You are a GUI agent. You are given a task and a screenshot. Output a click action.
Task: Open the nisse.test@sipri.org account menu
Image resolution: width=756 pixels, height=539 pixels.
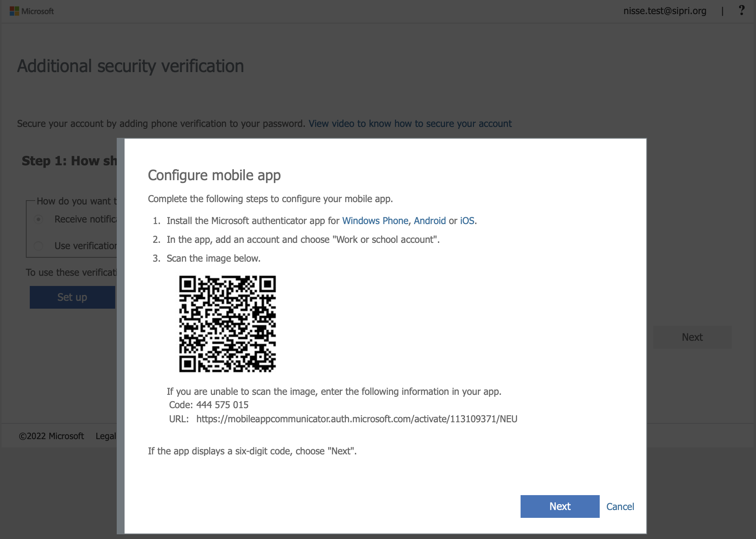tap(665, 11)
